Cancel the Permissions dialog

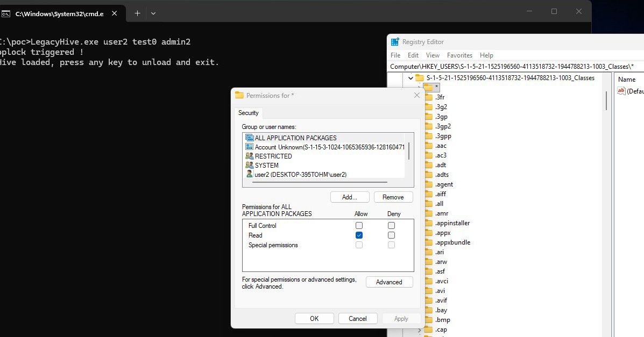357,319
